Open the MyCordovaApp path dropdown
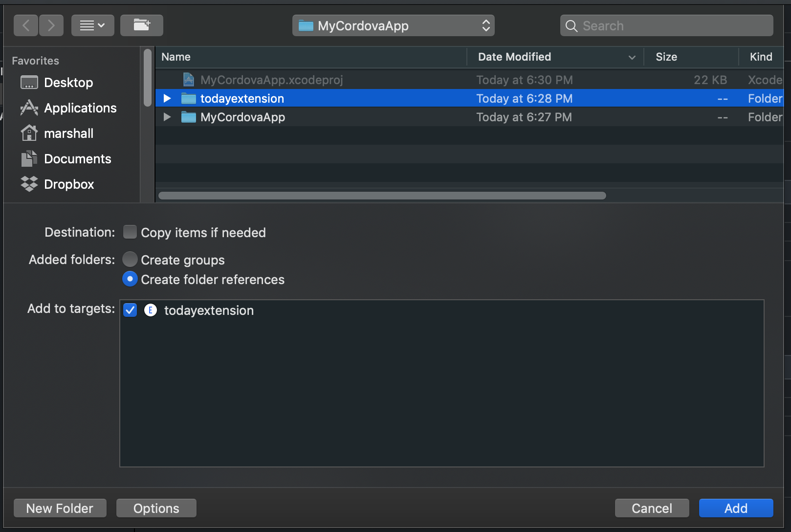Viewport: 791px width, 532px height. click(x=394, y=25)
